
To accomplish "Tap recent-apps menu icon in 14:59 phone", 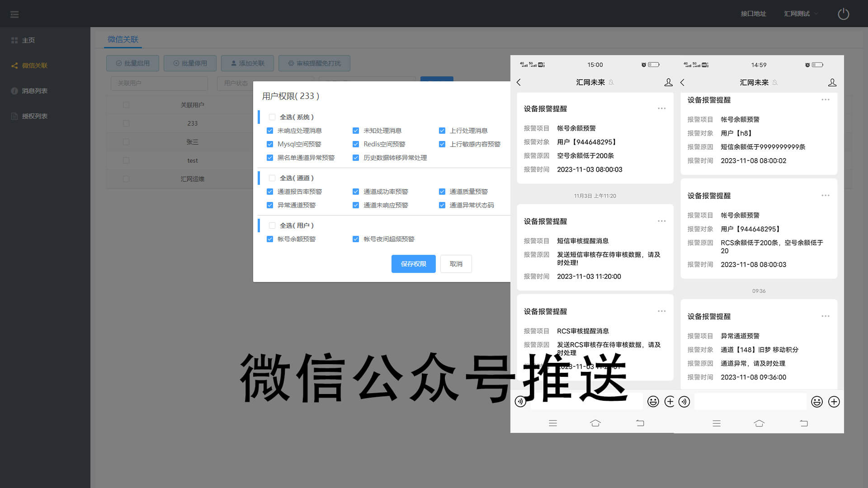I will [x=716, y=423].
